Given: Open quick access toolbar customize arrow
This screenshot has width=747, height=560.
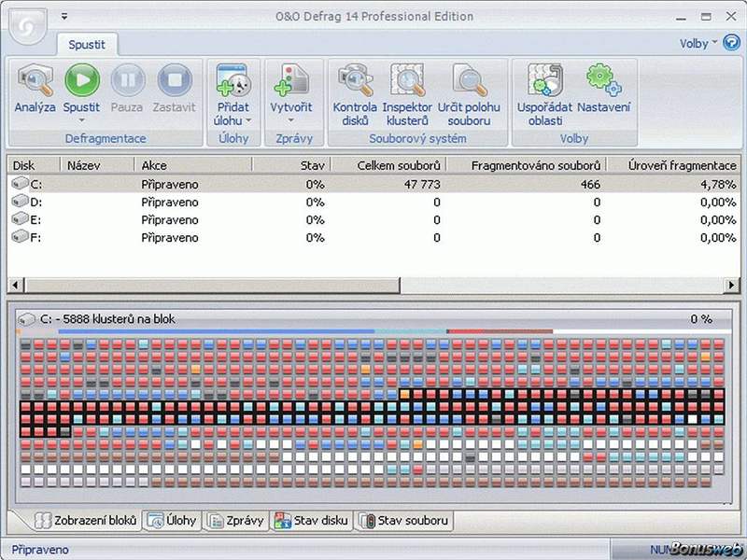Looking at the screenshot, I should point(64,16).
